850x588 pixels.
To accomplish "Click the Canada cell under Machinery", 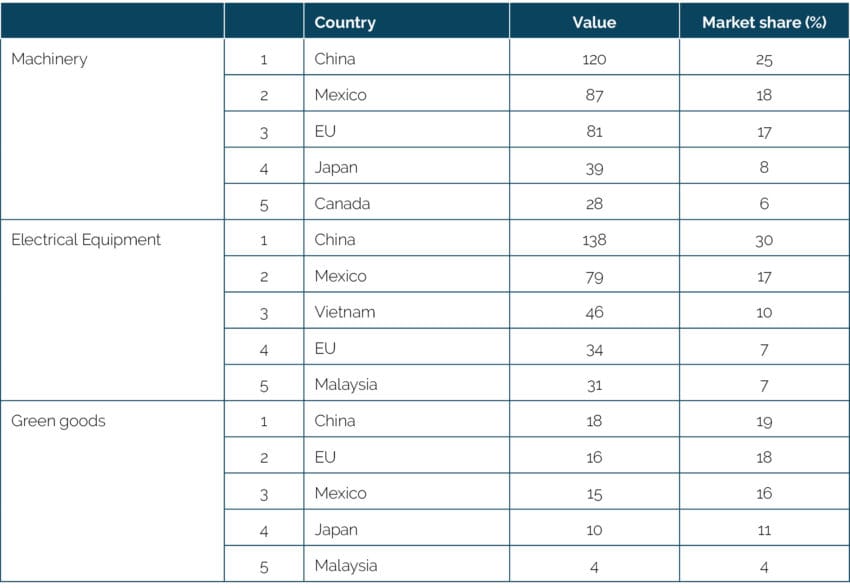I will pos(342,204).
